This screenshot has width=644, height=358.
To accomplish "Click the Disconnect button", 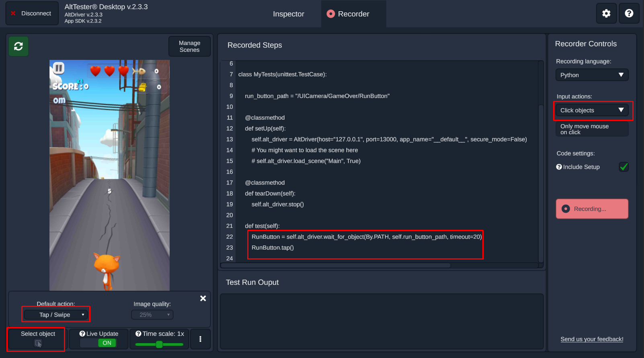I will pyautogui.click(x=32, y=14).
